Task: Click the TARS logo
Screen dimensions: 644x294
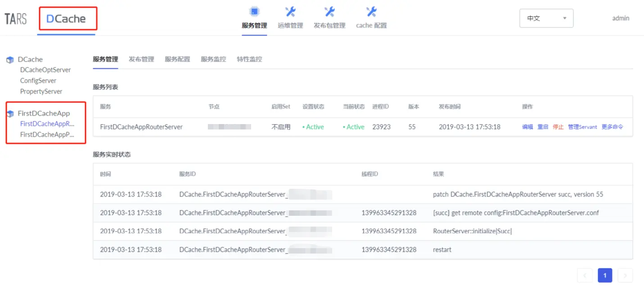Action: (x=16, y=19)
